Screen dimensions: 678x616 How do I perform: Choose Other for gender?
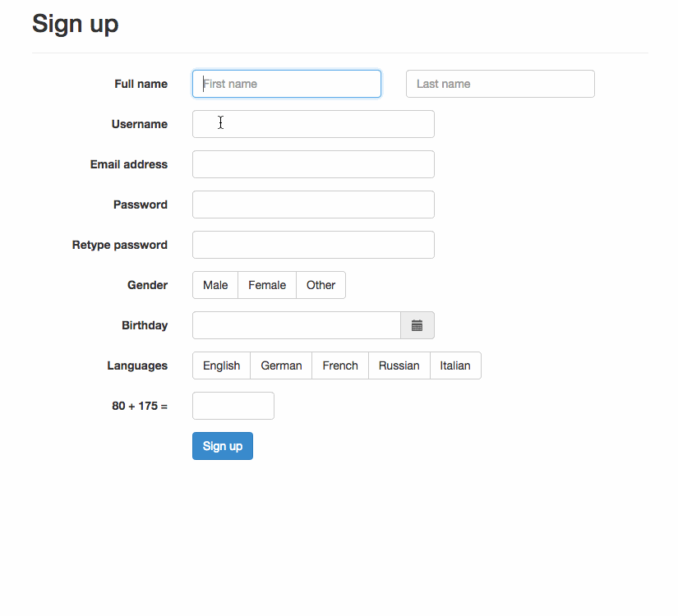(321, 285)
